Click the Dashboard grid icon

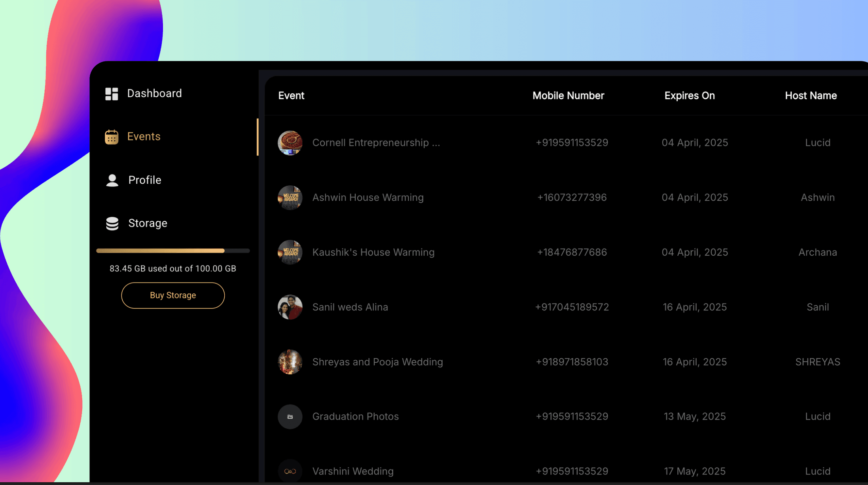click(112, 94)
